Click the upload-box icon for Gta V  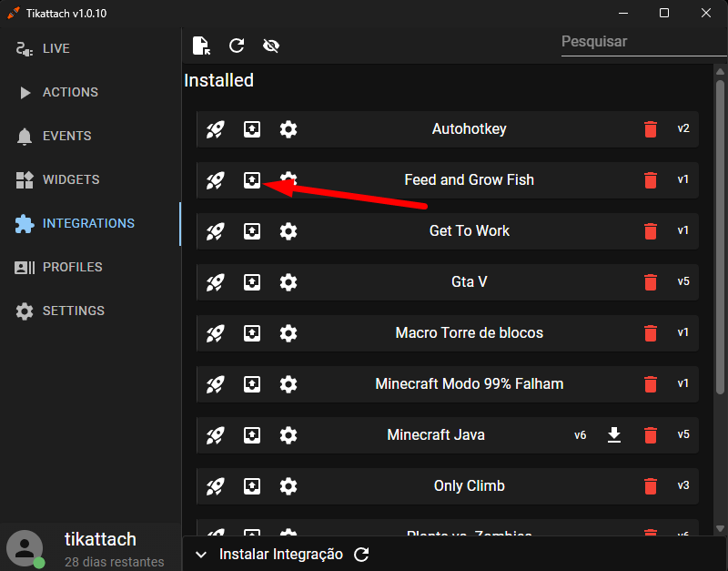[x=252, y=282]
